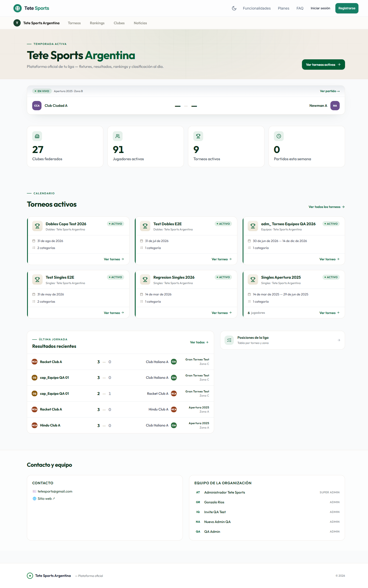Click Ver torneos activos button

coord(323,65)
